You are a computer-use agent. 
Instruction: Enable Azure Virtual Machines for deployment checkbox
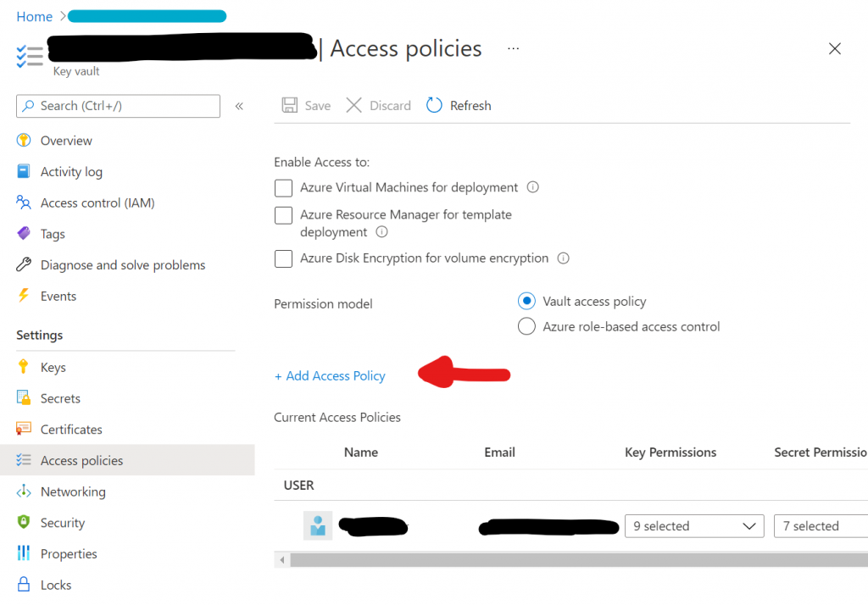pyautogui.click(x=283, y=188)
